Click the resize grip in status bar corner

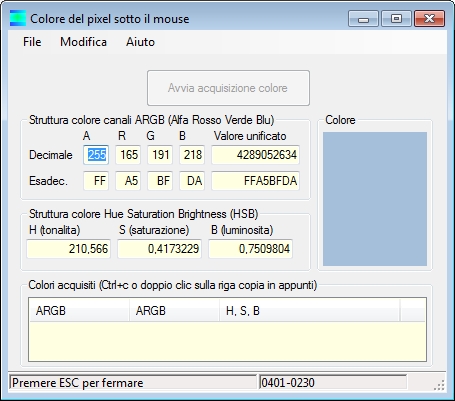(439, 384)
